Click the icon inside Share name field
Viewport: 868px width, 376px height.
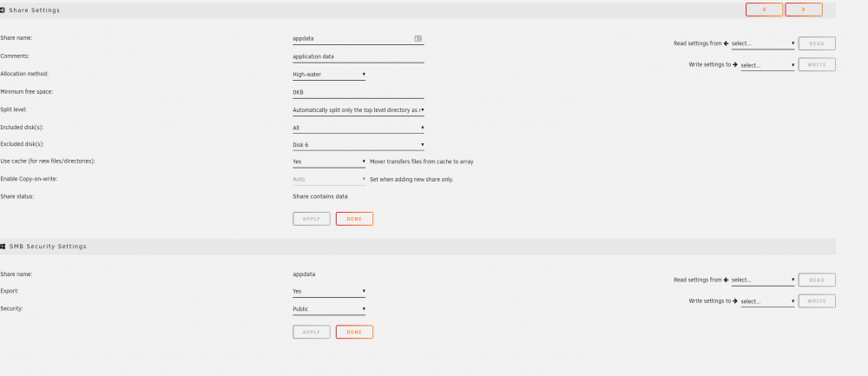(x=418, y=39)
